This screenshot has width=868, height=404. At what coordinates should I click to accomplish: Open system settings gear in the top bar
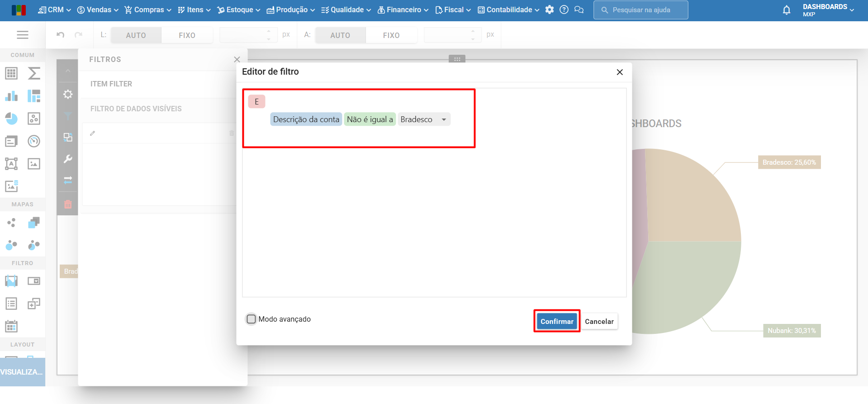coord(550,10)
